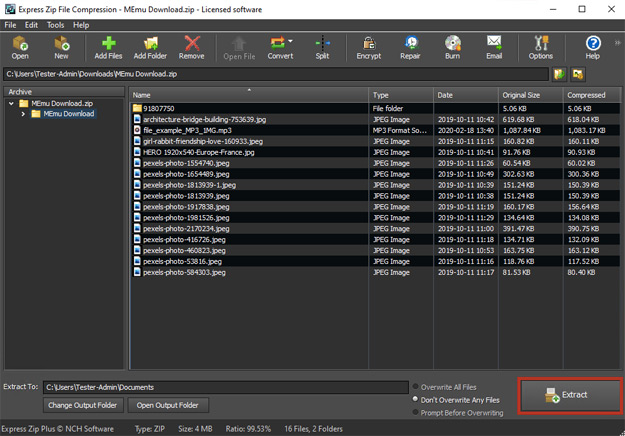
Task: Select pexels-photo-584303.jpeg
Action: click(x=375, y=273)
